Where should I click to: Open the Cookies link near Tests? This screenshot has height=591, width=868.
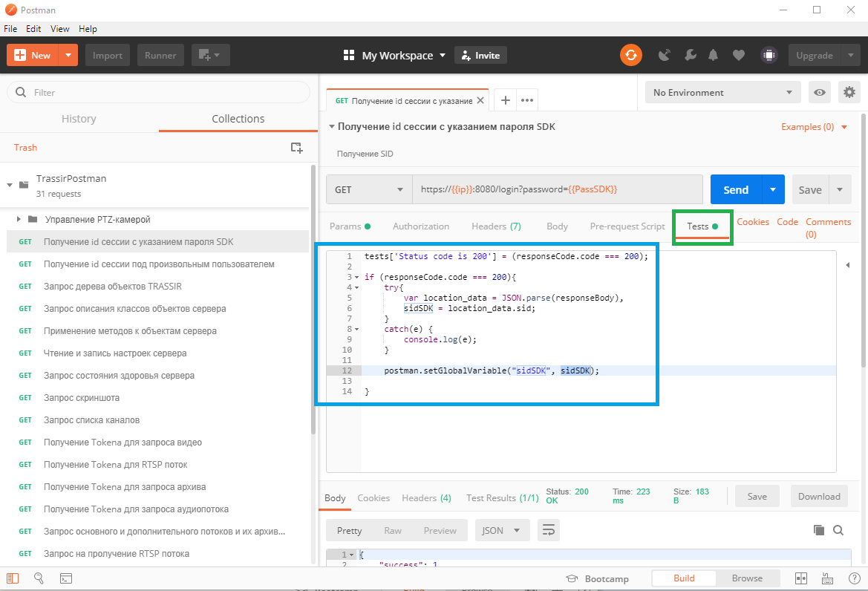[753, 222]
